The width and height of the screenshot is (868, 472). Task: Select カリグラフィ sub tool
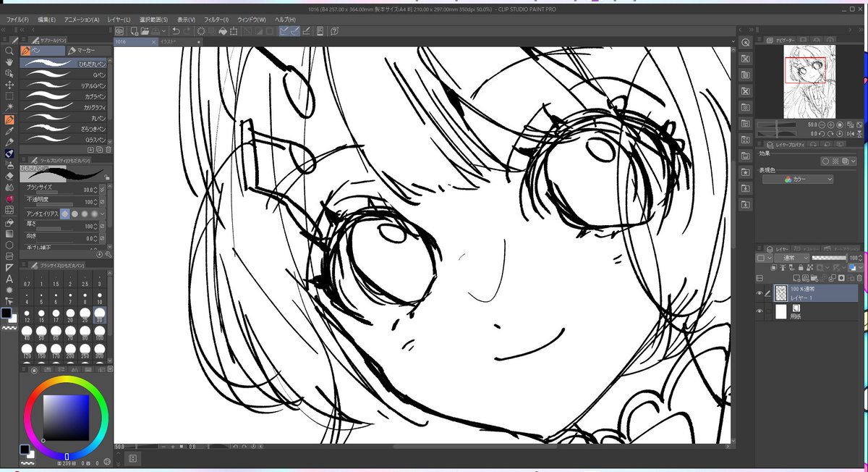[64, 107]
